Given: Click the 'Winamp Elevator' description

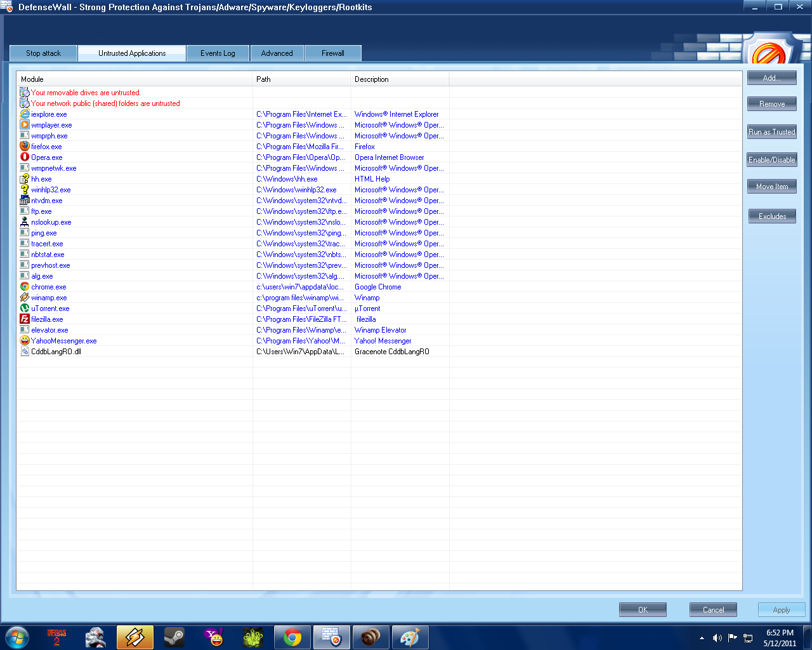Looking at the screenshot, I should 381,330.
